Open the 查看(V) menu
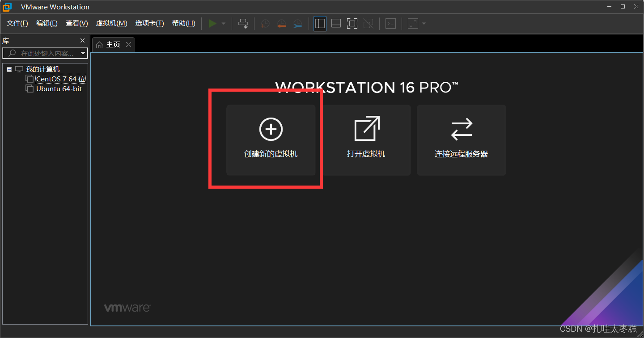 (77, 23)
